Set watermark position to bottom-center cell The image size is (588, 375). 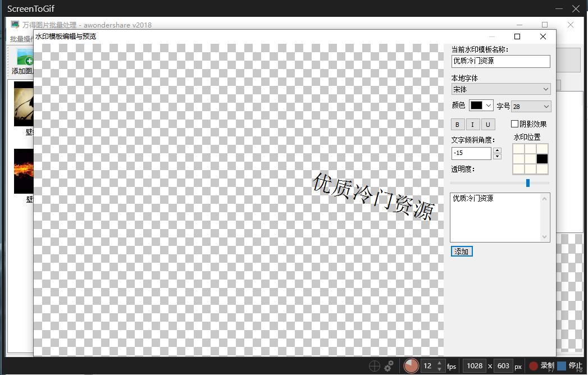click(530, 169)
